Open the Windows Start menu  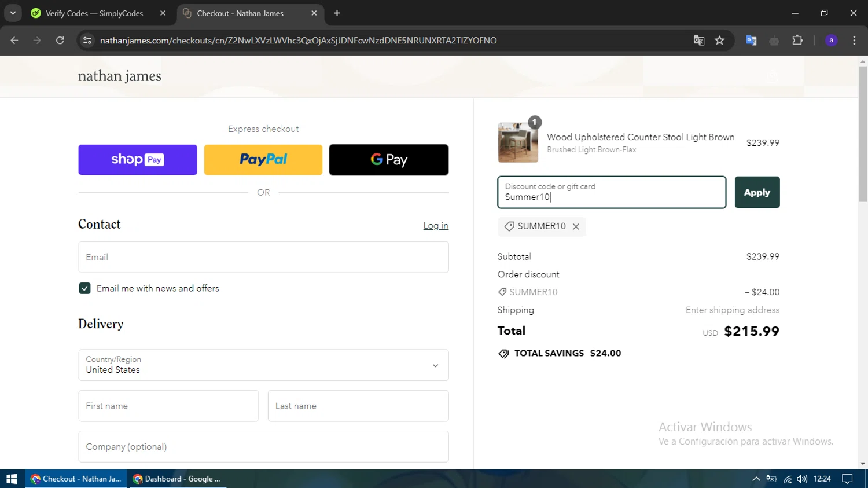[12, 479]
